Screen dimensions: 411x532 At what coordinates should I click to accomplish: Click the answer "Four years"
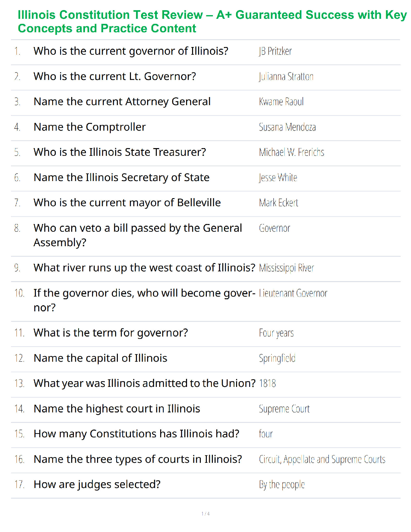click(x=276, y=333)
